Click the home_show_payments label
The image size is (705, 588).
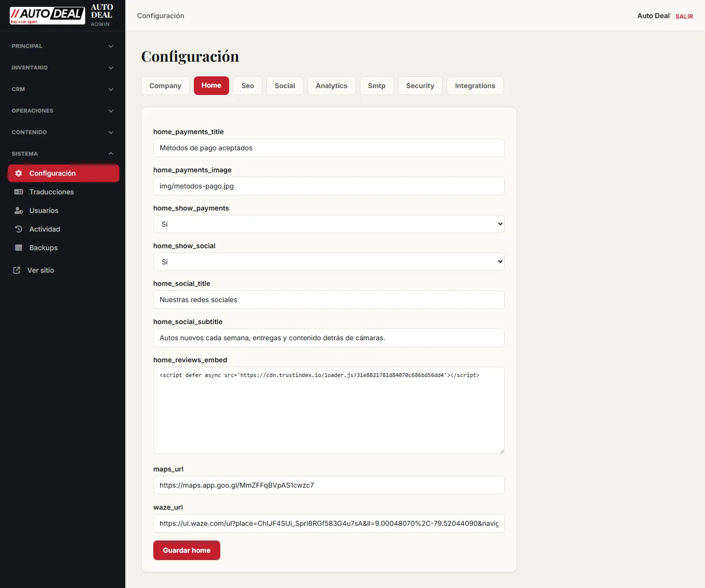click(191, 208)
